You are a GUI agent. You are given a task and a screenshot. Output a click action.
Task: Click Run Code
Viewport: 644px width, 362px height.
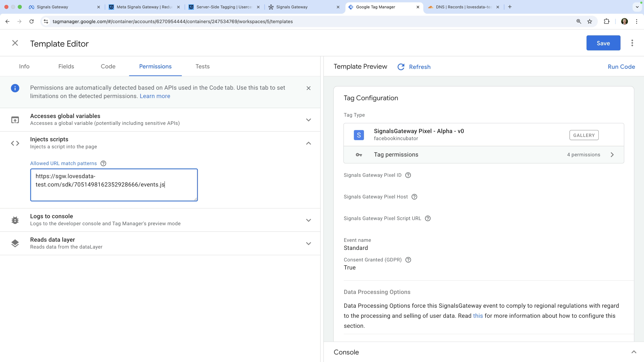pyautogui.click(x=621, y=67)
